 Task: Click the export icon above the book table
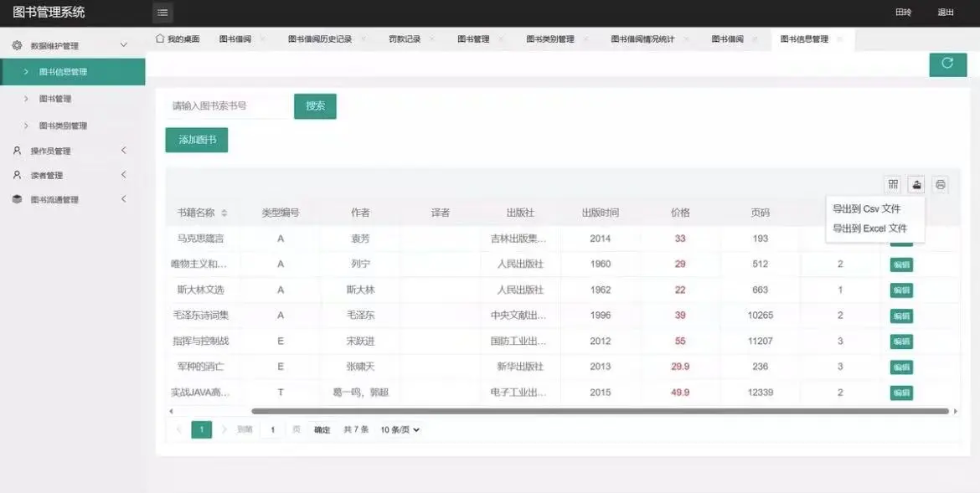(x=916, y=184)
